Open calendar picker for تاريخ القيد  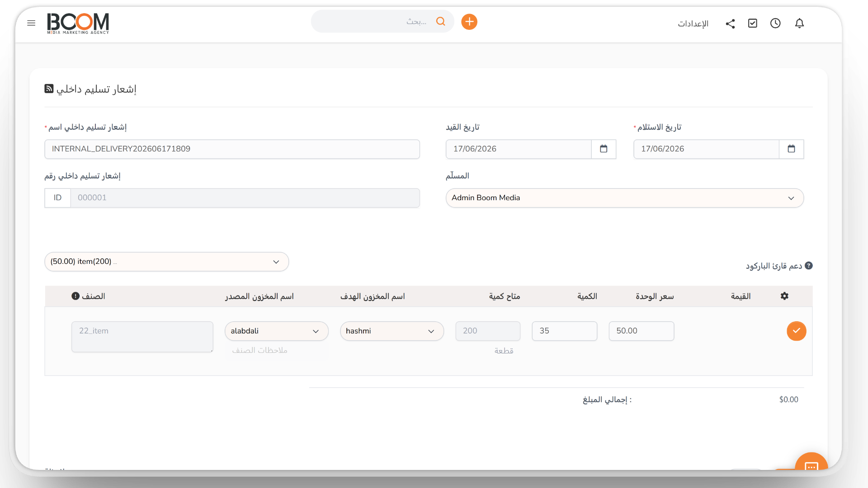pos(604,149)
